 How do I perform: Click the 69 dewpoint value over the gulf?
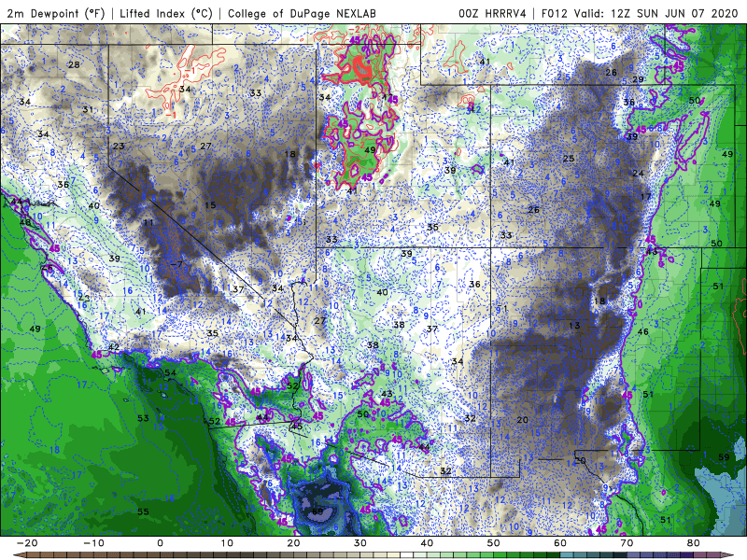coord(317,511)
